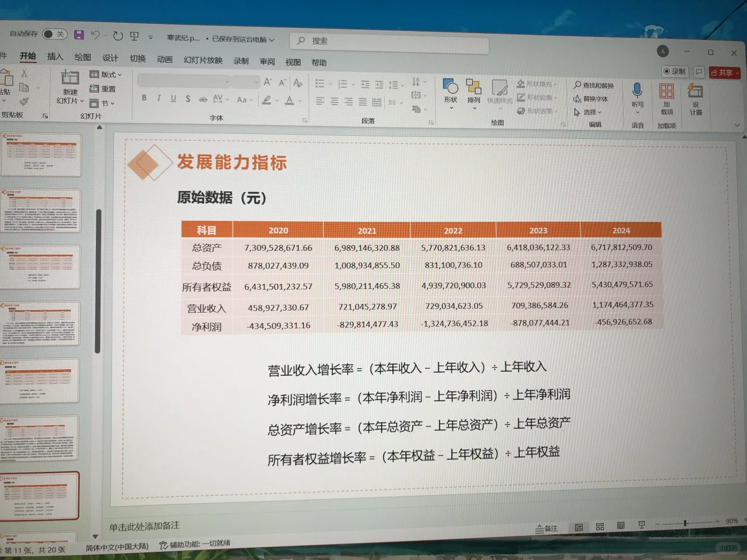This screenshot has height=560, width=747.
Task: Toggle italic formatting with I button
Action: [158, 98]
